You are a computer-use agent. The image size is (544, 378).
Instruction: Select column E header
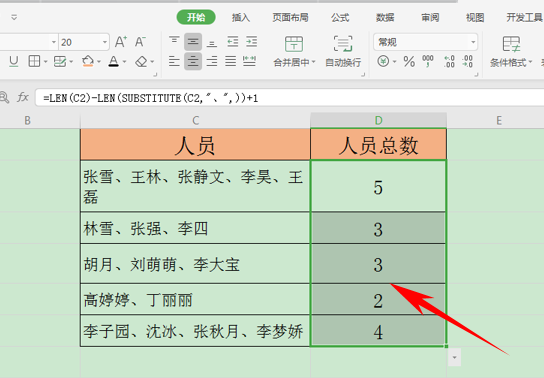pos(498,121)
